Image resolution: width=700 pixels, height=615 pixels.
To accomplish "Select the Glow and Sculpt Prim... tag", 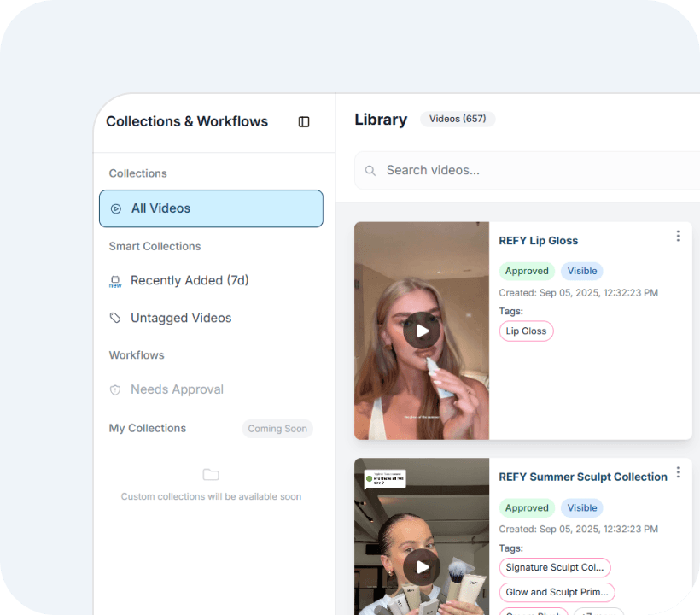I will point(557,592).
